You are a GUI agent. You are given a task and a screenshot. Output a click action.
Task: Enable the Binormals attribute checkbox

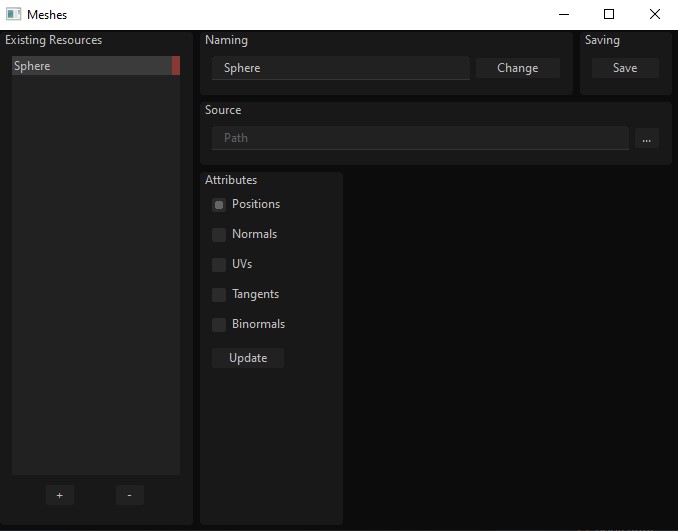[219, 324]
